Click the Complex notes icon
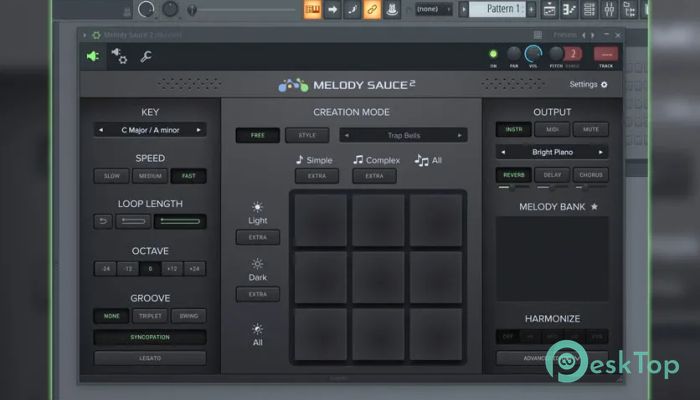700x400 pixels. 358,160
